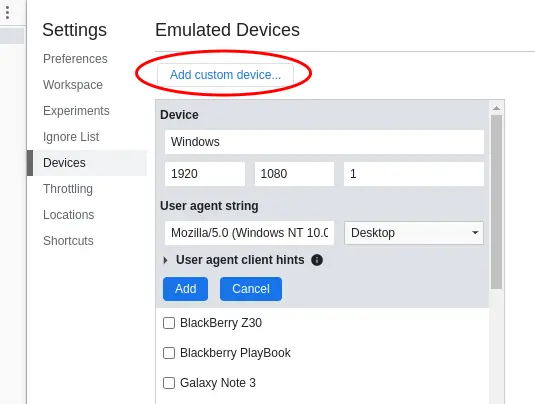
Task: Expand User agent client hints section
Action: [x=165, y=260]
